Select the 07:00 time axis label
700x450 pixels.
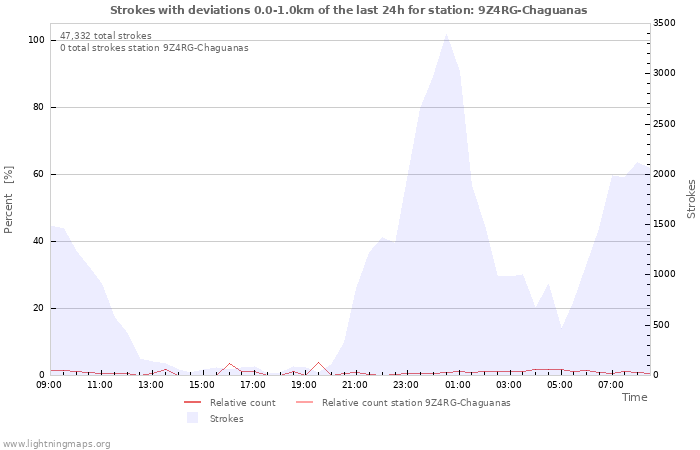[x=611, y=384]
